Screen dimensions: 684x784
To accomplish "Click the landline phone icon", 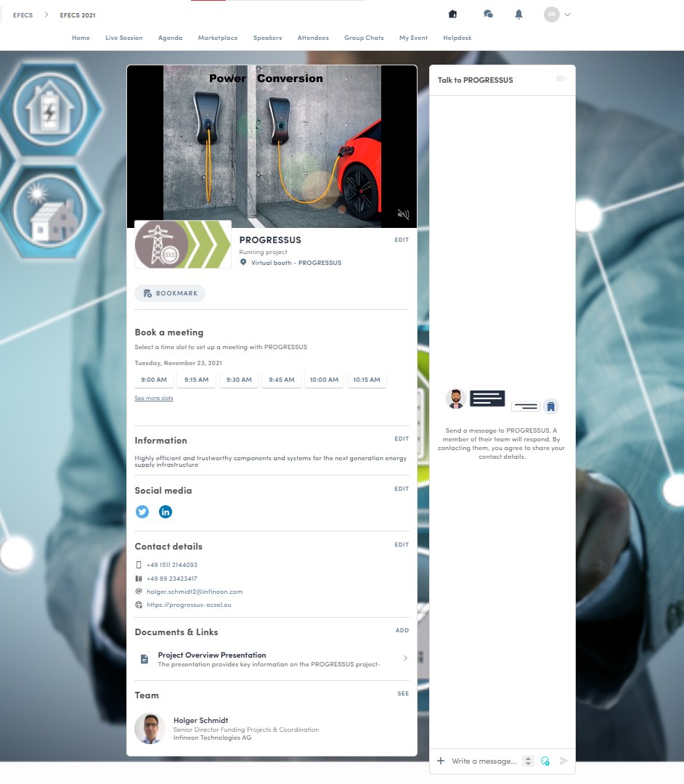I will (x=139, y=578).
